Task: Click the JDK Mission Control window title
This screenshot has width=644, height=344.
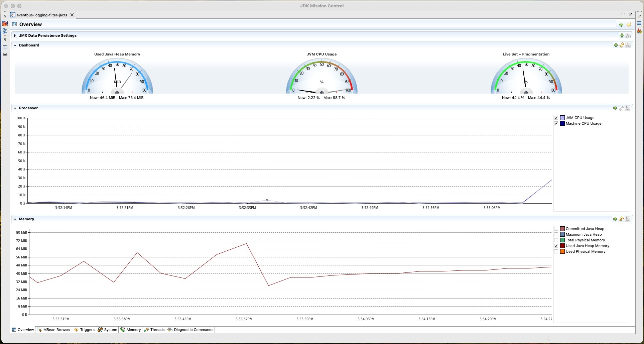Action: [x=322, y=6]
